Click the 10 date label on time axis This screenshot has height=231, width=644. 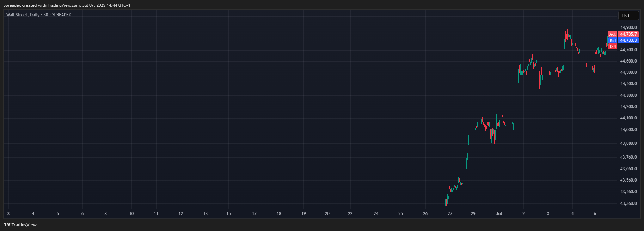click(x=131, y=214)
